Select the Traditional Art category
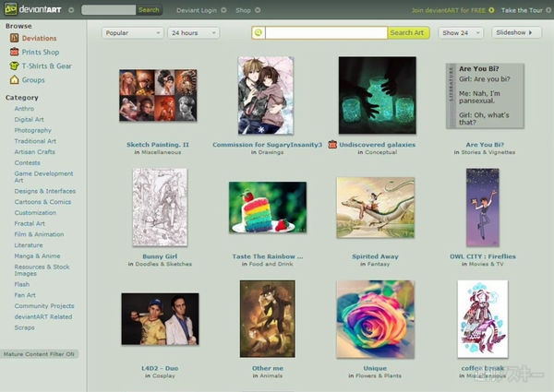554x392 pixels. (x=35, y=141)
